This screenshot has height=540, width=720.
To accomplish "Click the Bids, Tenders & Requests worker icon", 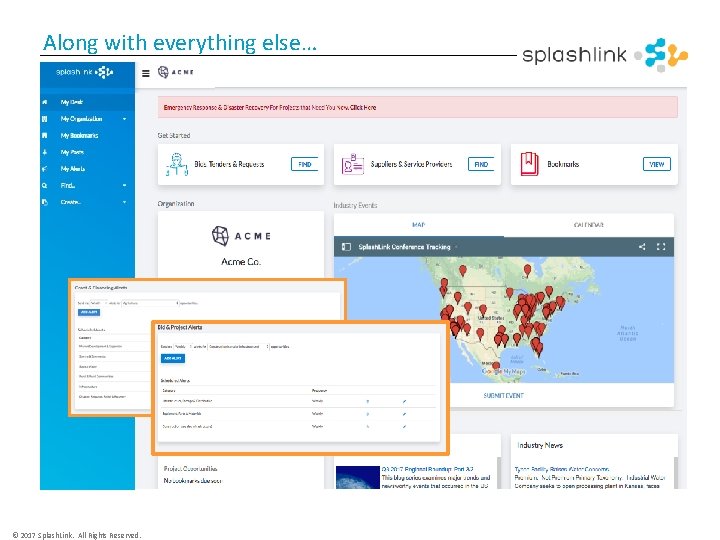I will pos(177,164).
